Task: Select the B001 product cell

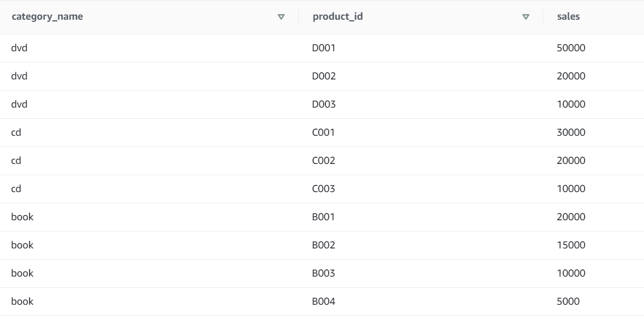Action: click(324, 217)
